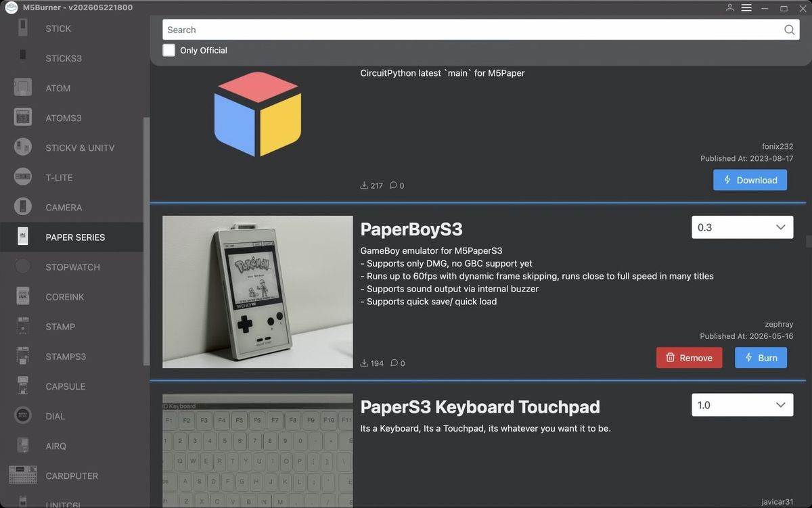Click the COREINK device icon
The width and height of the screenshot is (812, 508).
(23, 296)
